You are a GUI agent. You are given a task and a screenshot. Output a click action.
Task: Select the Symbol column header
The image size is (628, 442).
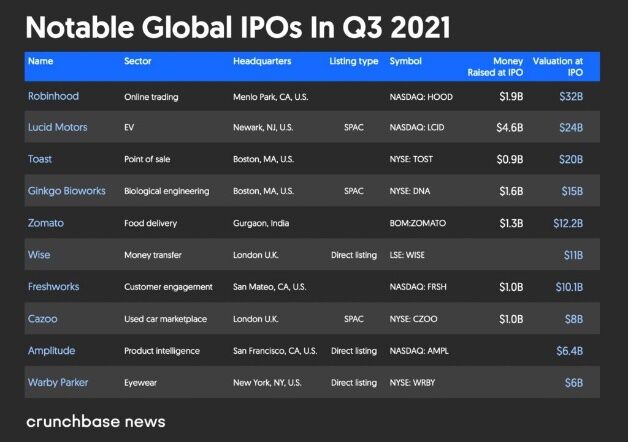pos(405,62)
